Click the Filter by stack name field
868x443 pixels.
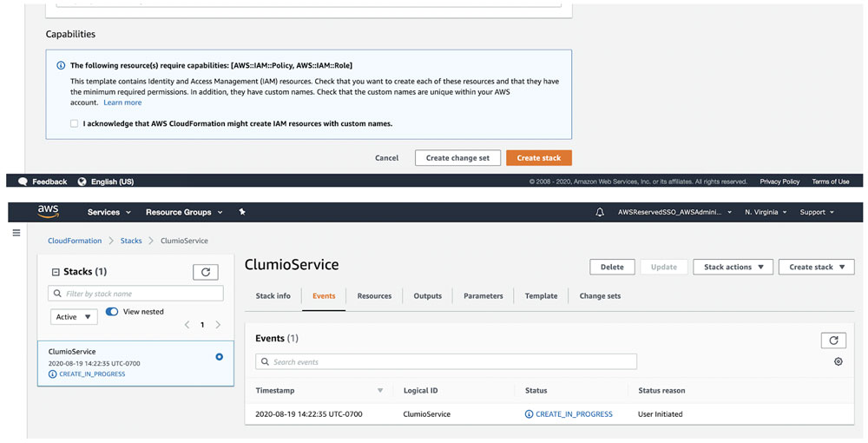135,294
